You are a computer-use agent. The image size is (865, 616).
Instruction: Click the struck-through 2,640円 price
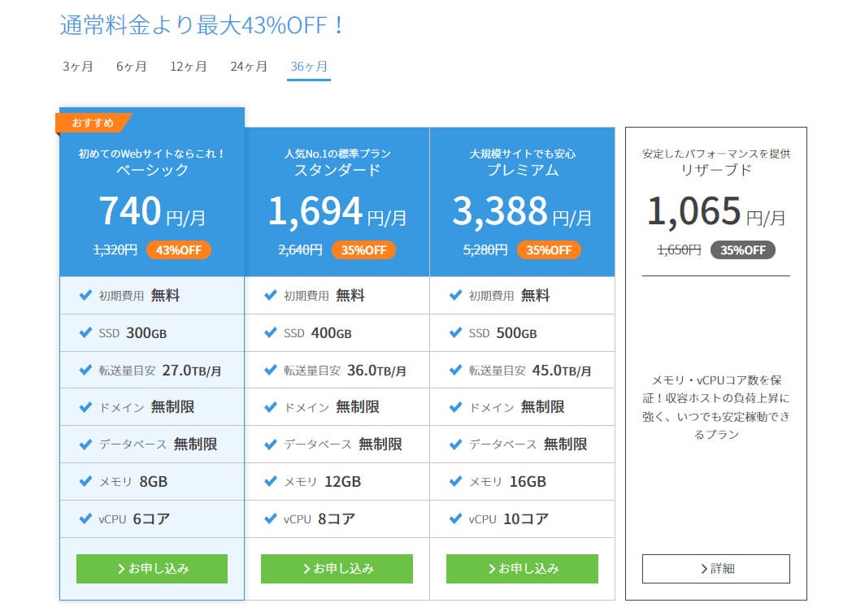(300, 250)
